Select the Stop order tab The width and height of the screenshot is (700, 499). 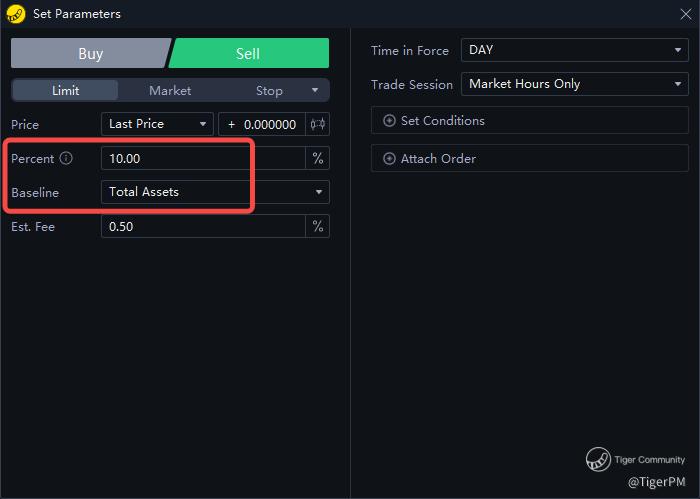tap(269, 90)
